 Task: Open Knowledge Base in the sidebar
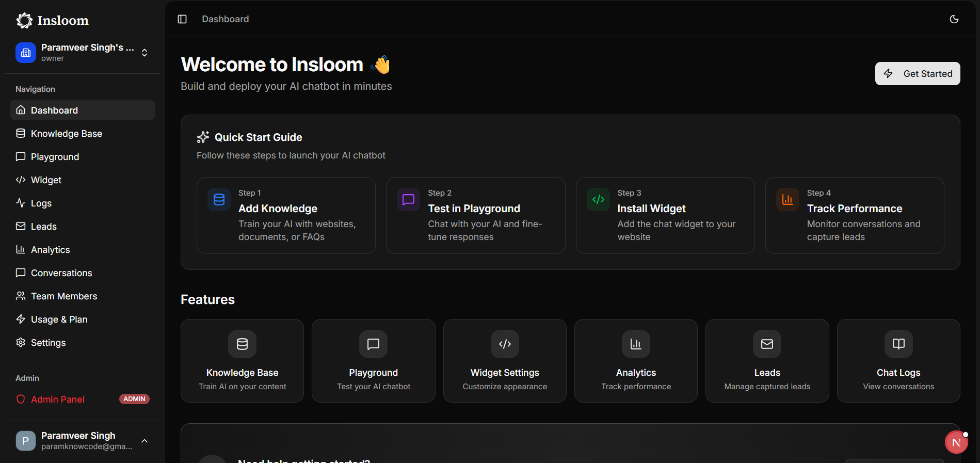[x=83, y=133]
